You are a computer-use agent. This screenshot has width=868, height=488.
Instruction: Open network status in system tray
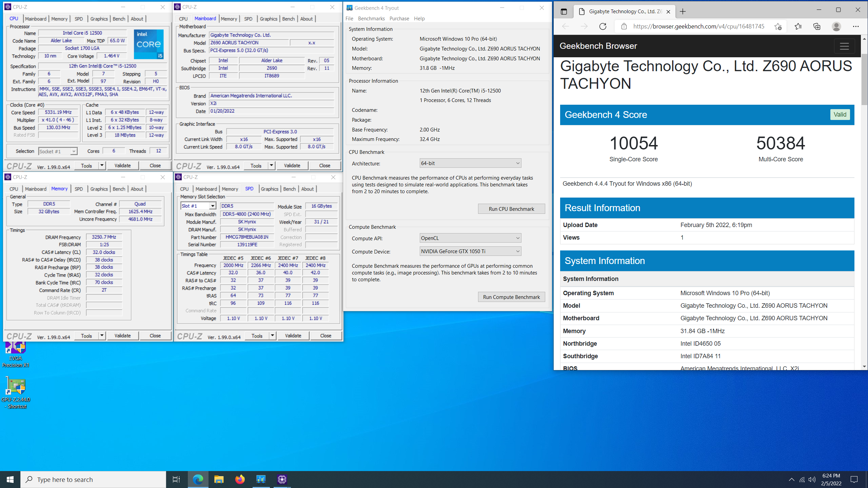point(802,479)
